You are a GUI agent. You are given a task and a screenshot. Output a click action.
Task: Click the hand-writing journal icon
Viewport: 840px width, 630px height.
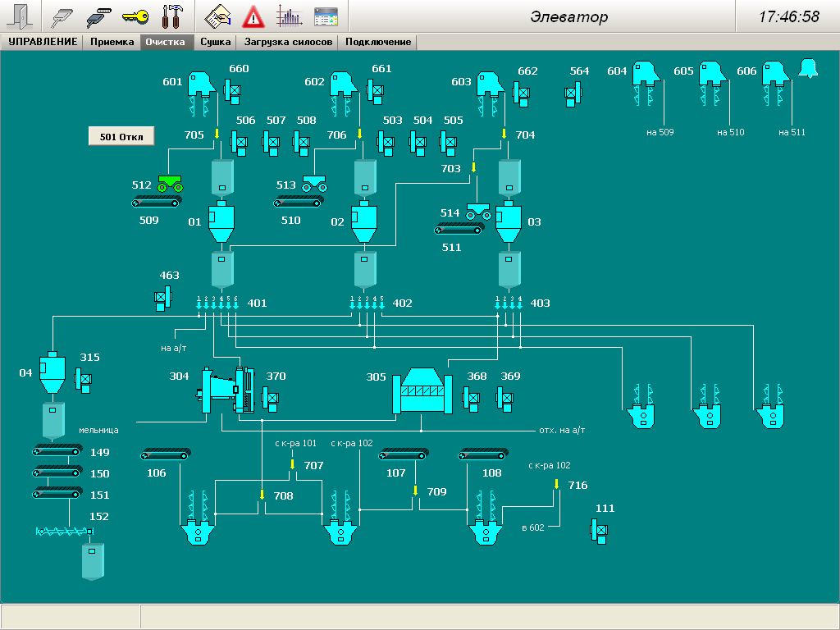pos(217,16)
